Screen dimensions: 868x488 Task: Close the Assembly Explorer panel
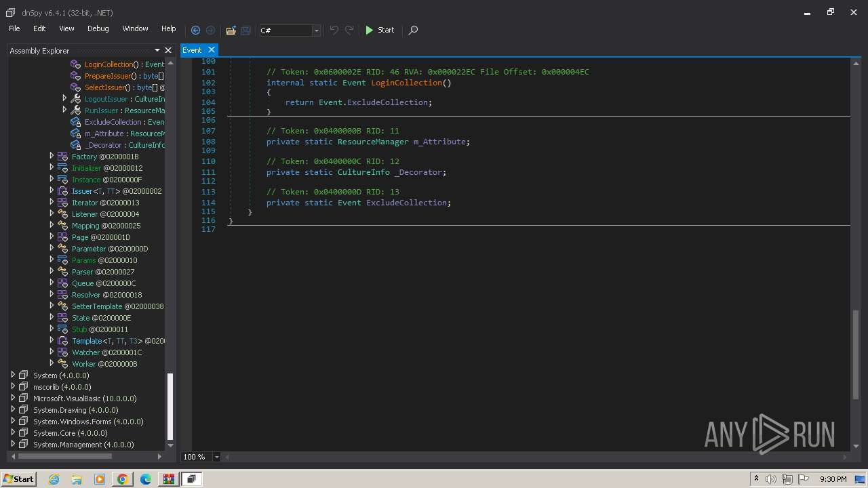click(168, 50)
